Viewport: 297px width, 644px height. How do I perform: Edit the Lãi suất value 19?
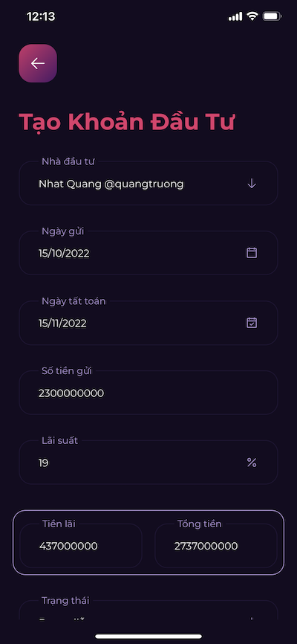tap(148, 463)
